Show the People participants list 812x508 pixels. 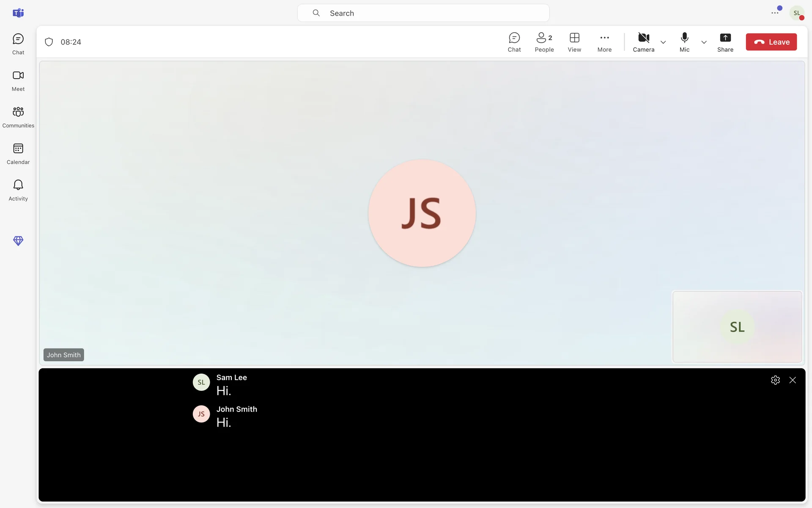point(544,42)
